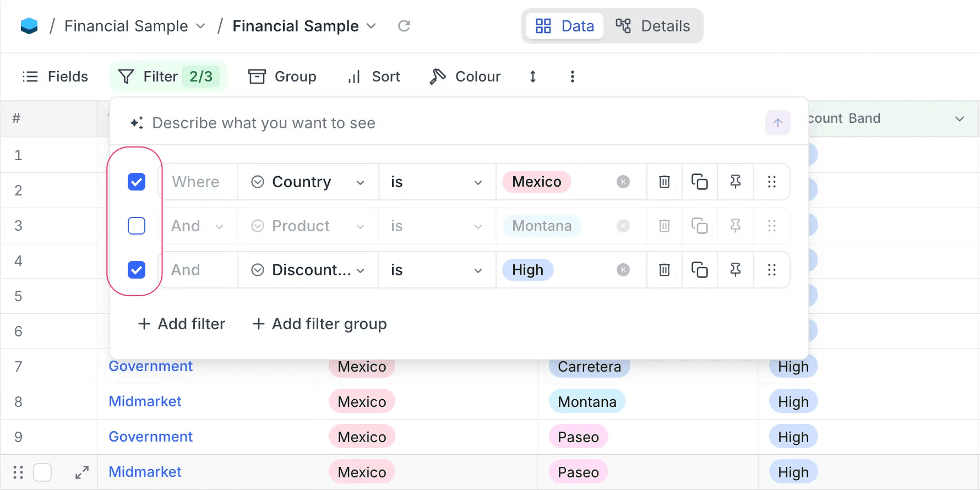This screenshot has height=490, width=980.
Task: Disable the Country filter checkbox
Action: (137, 182)
